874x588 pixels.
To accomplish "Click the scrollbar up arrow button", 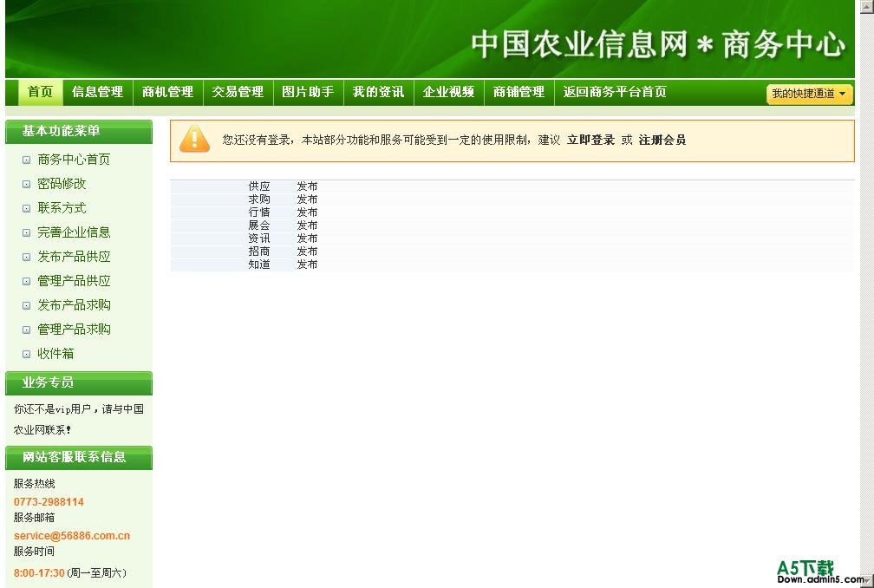I will click(867, 5).
